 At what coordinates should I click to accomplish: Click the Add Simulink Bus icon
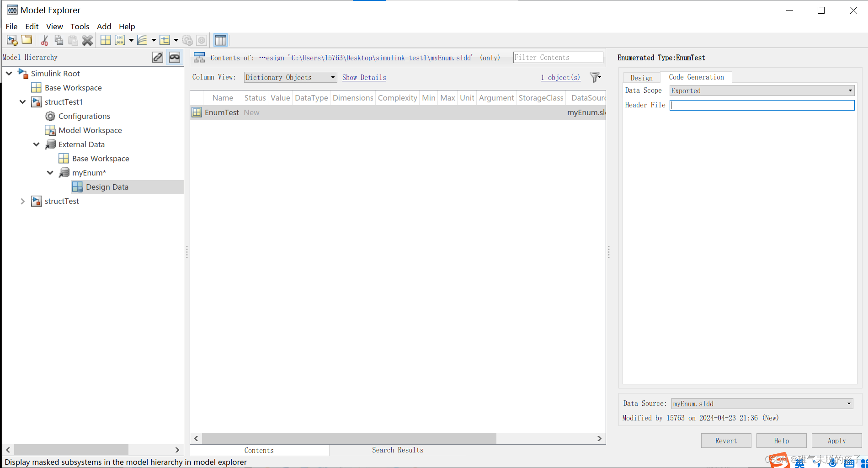(165, 40)
